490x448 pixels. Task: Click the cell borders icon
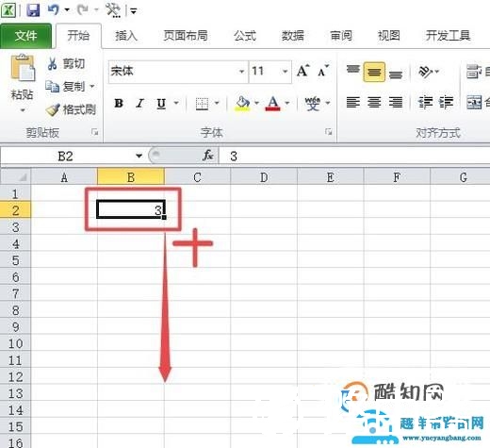pos(202,104)
